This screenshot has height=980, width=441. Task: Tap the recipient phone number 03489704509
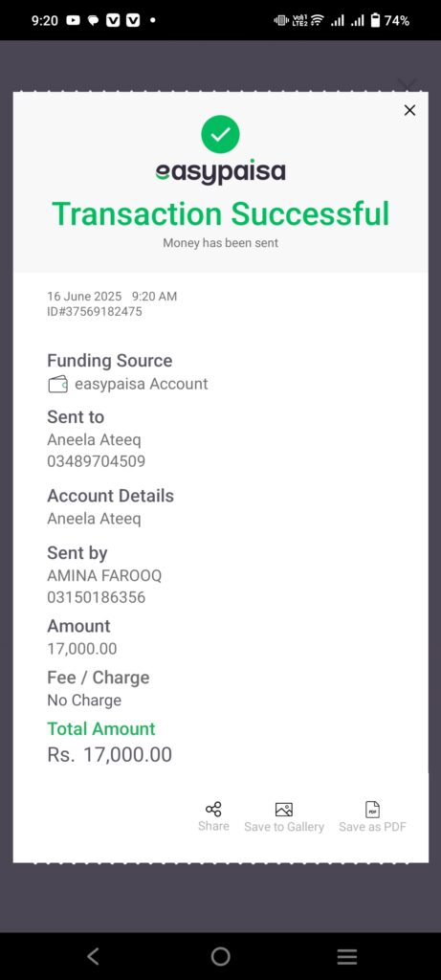click(97, 462)
